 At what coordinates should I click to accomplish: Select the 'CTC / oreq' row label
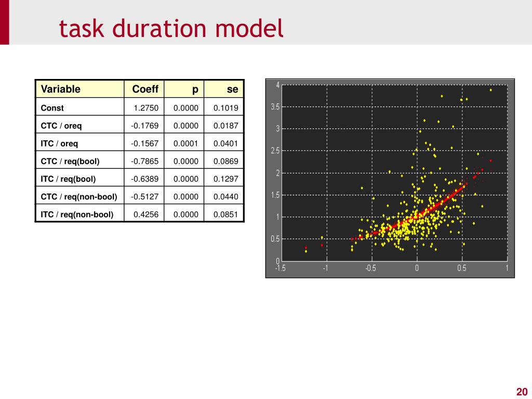[61, 126]
